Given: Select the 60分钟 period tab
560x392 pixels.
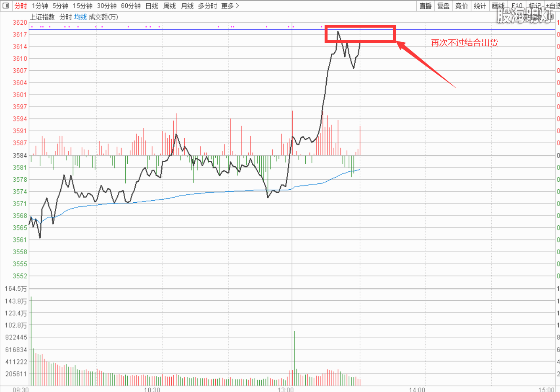Looking at the screenshot, I should (131, 6).
